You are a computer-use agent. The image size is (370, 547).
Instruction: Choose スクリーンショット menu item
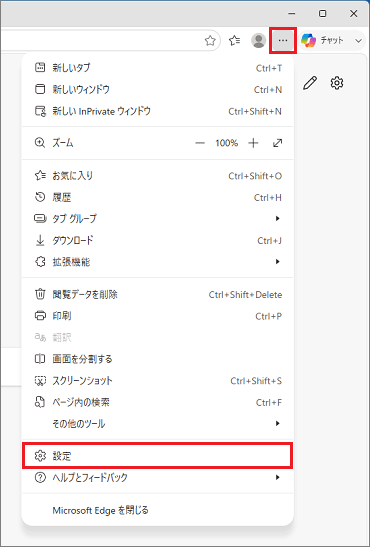click(x=158, y=381)
